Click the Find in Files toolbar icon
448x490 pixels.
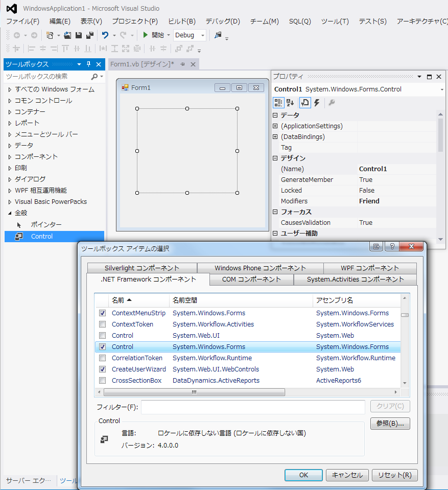point(218,35)
